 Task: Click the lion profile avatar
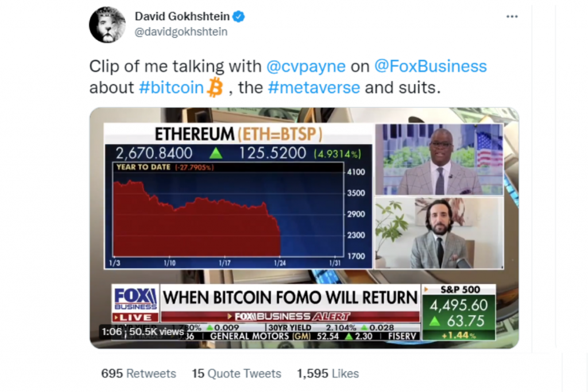(107, 25)
